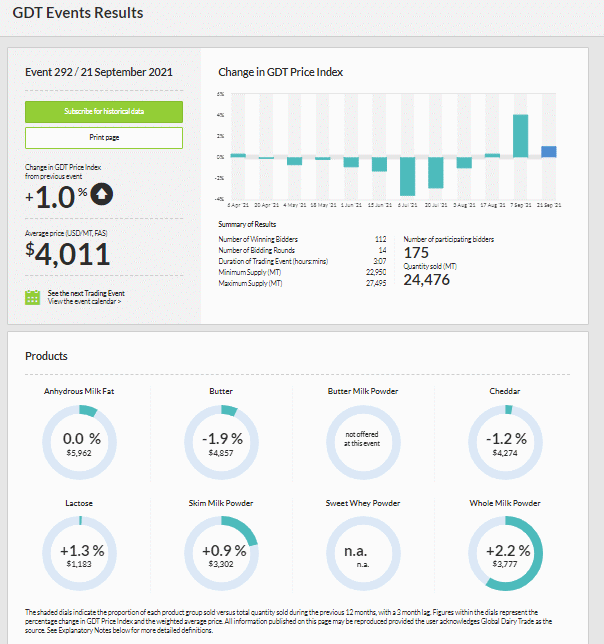Click the Duration of Trading Event row

tap(302, 262)
